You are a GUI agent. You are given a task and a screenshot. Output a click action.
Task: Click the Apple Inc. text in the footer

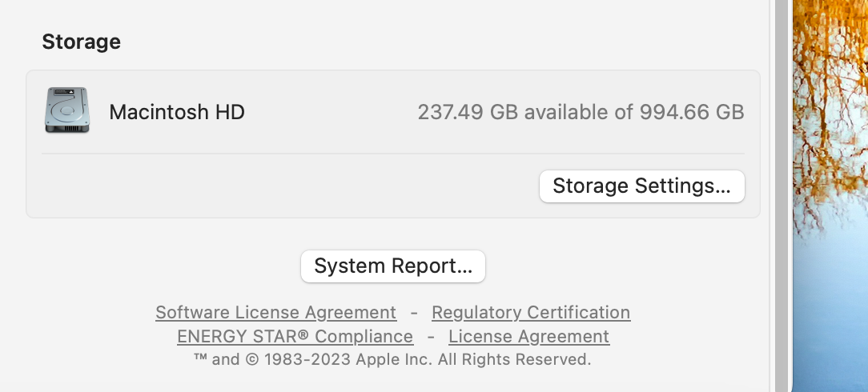tap(394, 359)
